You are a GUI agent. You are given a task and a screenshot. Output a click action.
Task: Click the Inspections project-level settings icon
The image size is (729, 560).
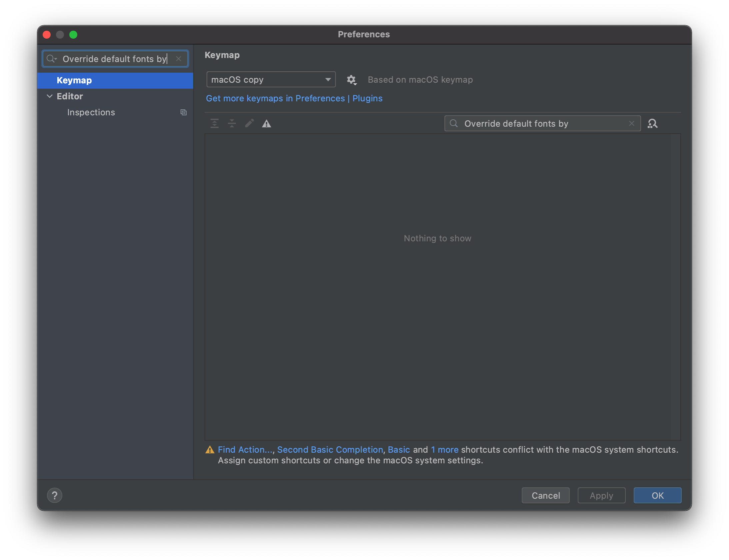[184, 112]
